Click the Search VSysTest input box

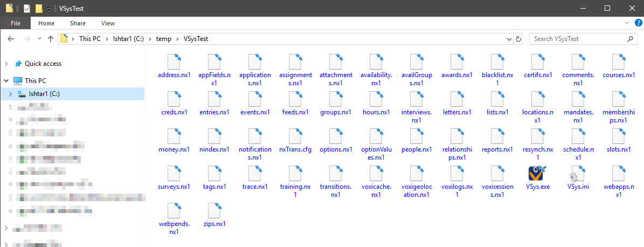[x=577, y=39]
